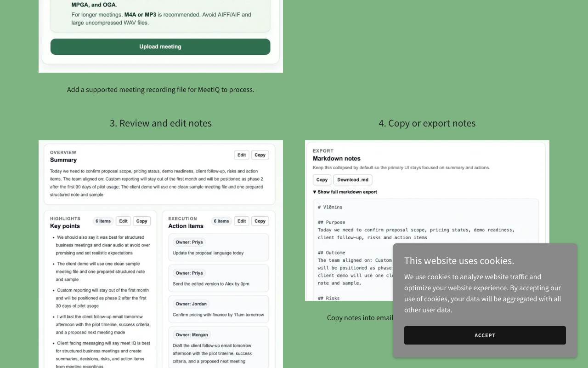Viewport: 588px width, 368px height.
Task: Click the '3. Review and edit notes' heading
Action: coord(161,123)
